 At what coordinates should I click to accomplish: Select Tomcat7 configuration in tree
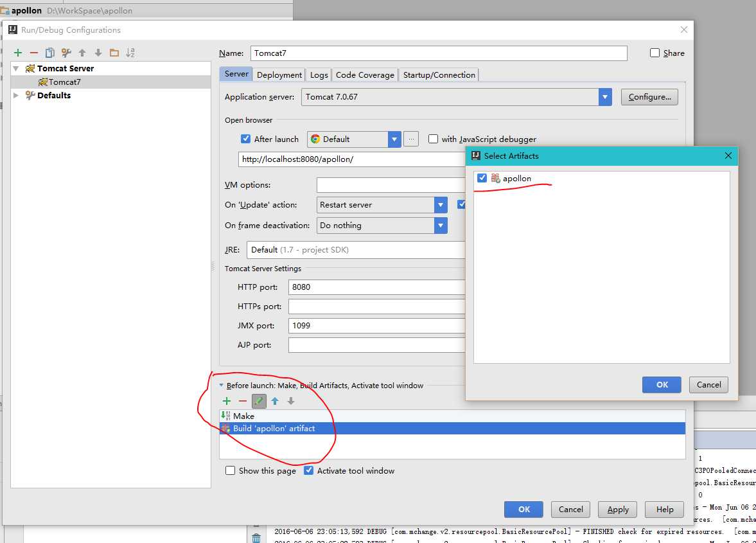(111, 82)
